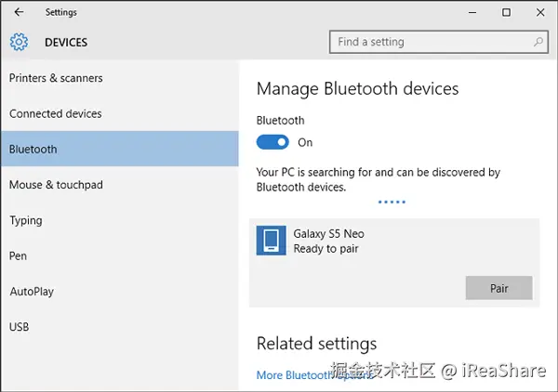Click the Devices settings gear icon
The width and height of the screenshot is (558, 392).
point(20,42)
